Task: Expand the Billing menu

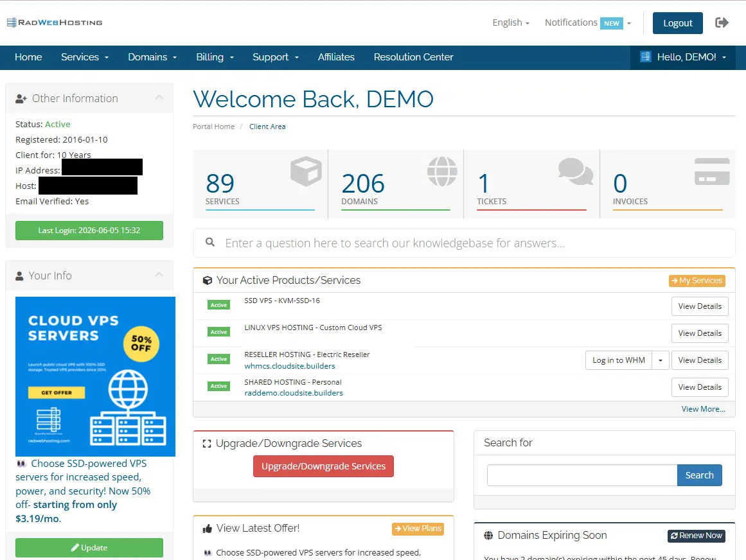Action: tap(215, 57)
